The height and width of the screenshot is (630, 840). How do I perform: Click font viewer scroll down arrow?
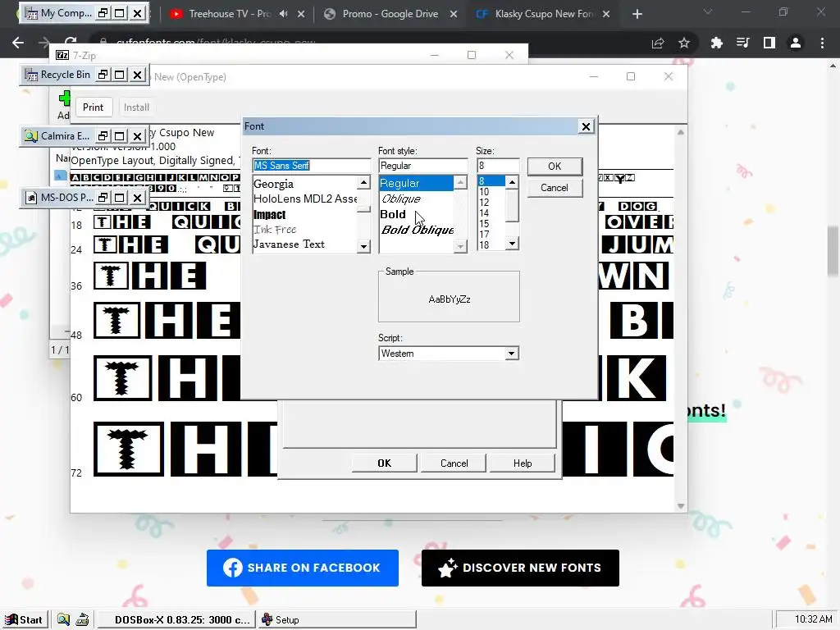click(681, 505)
